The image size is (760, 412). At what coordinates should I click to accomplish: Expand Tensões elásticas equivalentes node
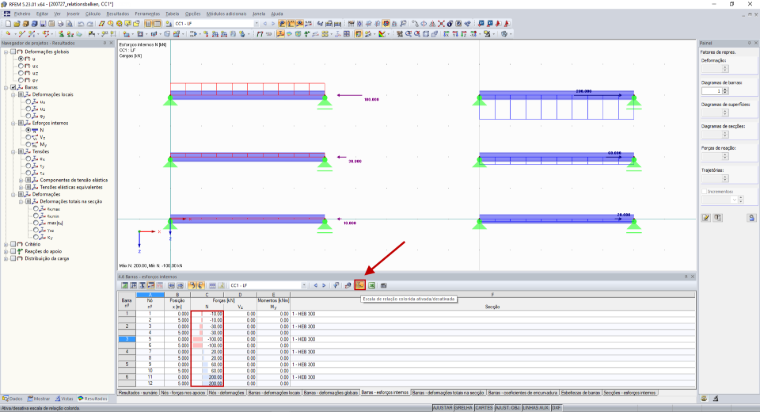[x=21, y=187]
